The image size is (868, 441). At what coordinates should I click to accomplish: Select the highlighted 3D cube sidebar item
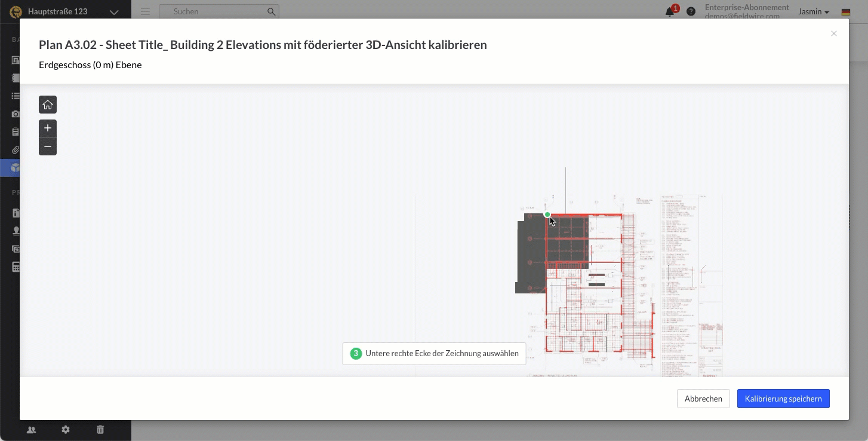[x=16, y=168]
